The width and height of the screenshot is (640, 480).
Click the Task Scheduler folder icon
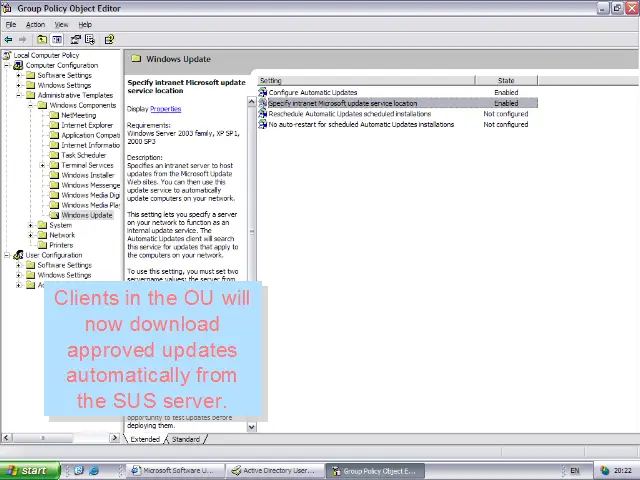point(54,155)
